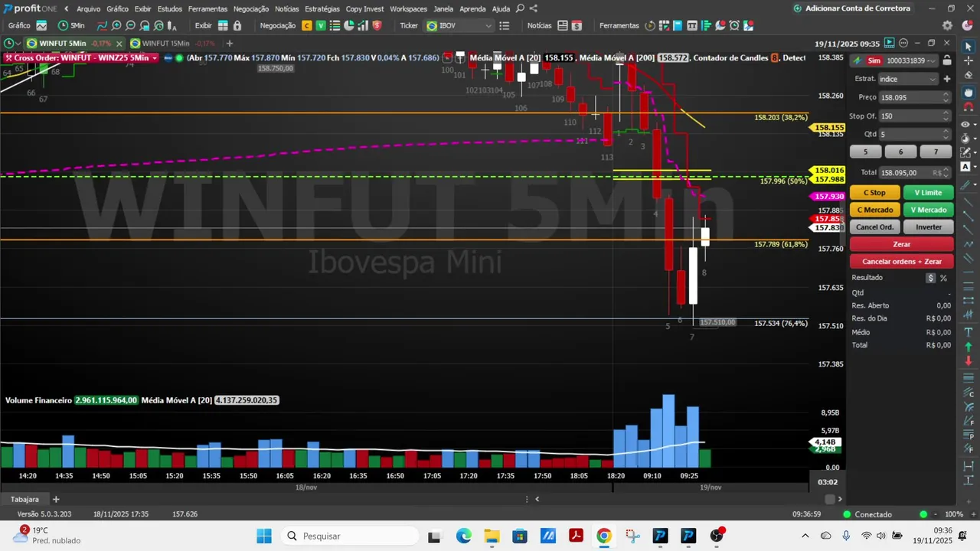980x551 pixels.
Task: Open the Arquivo menu
Action: 88,8
